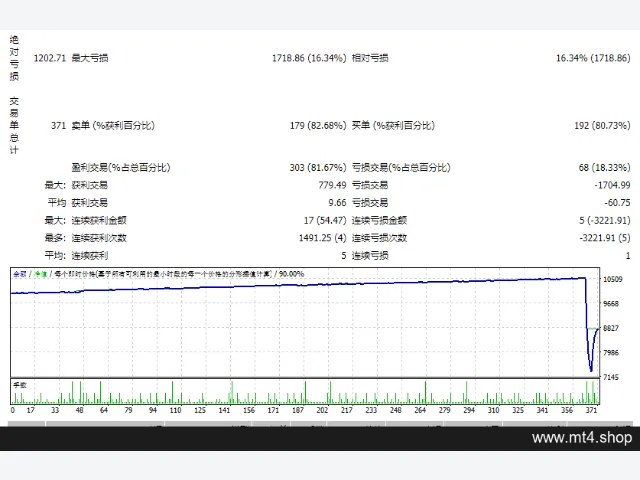Click the 9668 y-axis label
The image size is (640, 480).
coord(611,304)
